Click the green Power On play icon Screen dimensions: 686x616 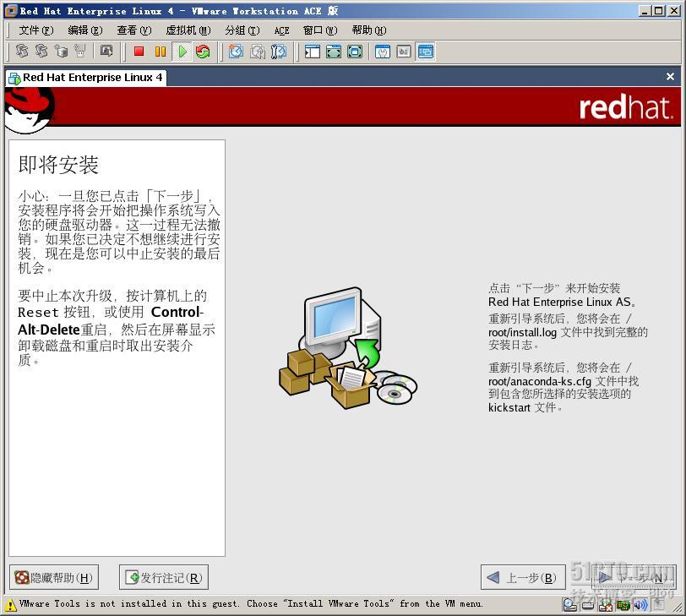(x=182, y=52)
